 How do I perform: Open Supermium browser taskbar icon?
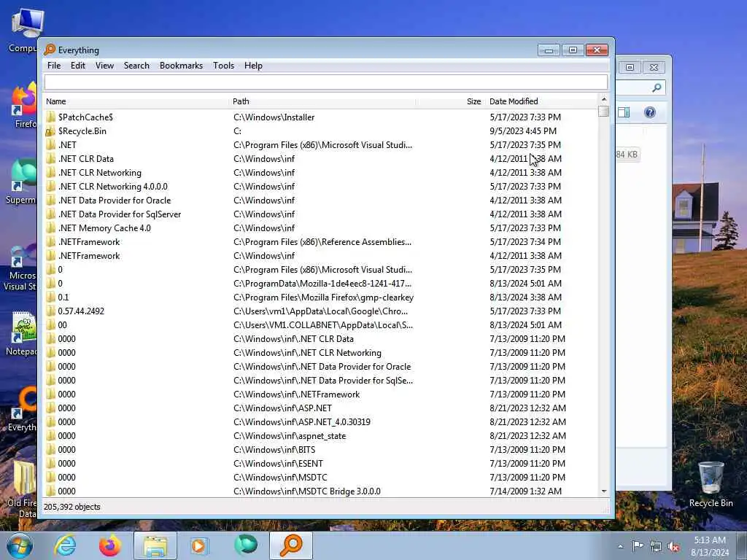point(245,545)
